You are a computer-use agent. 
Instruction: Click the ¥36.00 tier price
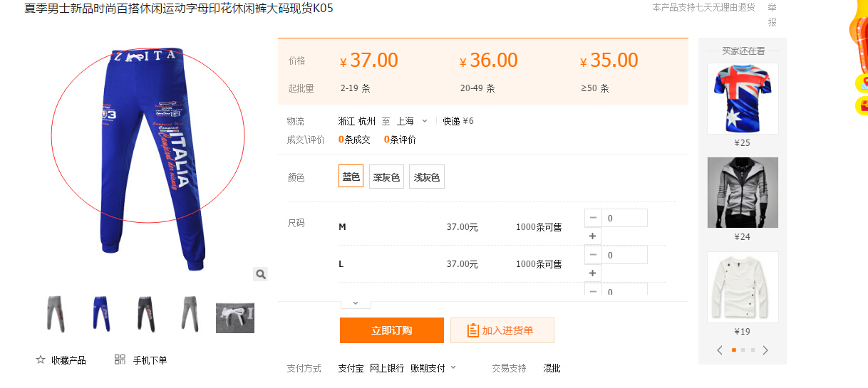point(489,61)
